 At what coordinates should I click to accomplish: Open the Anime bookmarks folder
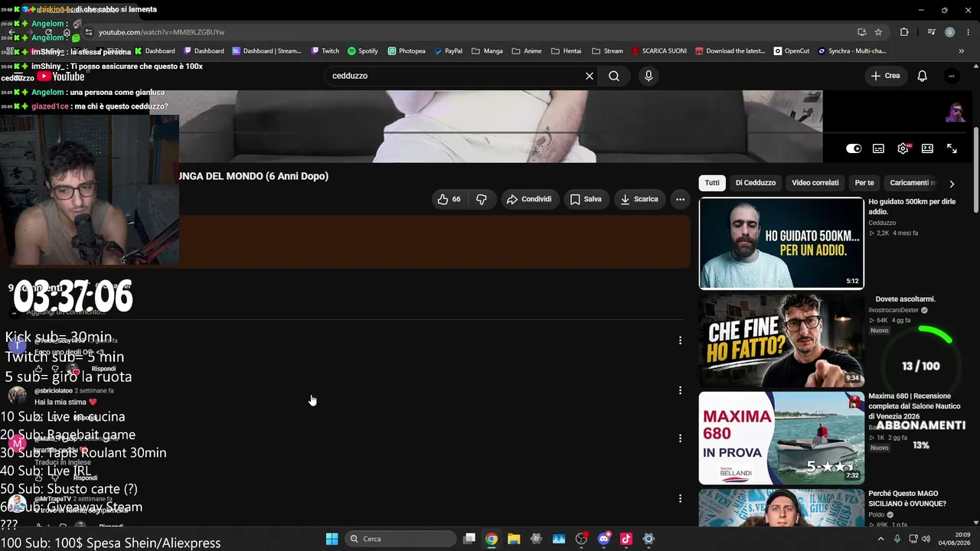[x=527, y=51]
